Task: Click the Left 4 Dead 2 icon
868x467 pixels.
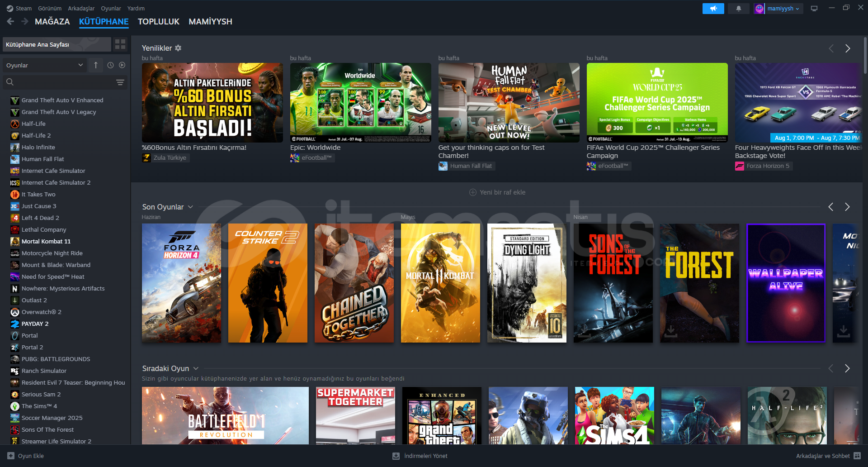Action: point(15,218)
